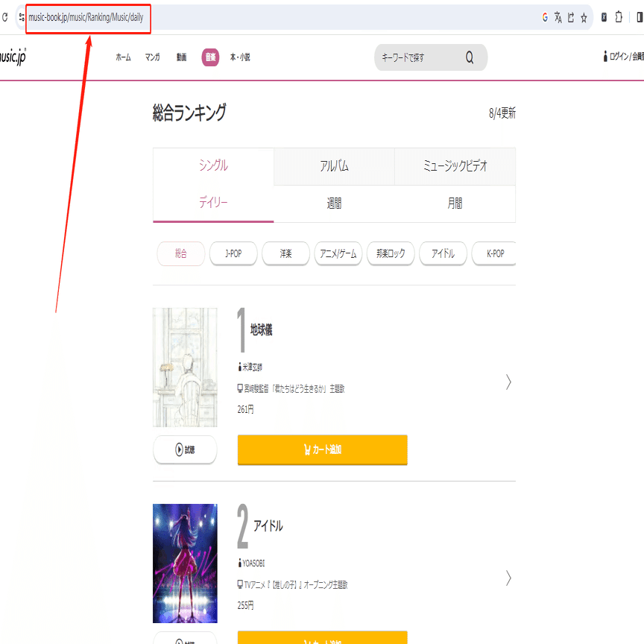Click the Google icon in the address bar

pos(545,17)
